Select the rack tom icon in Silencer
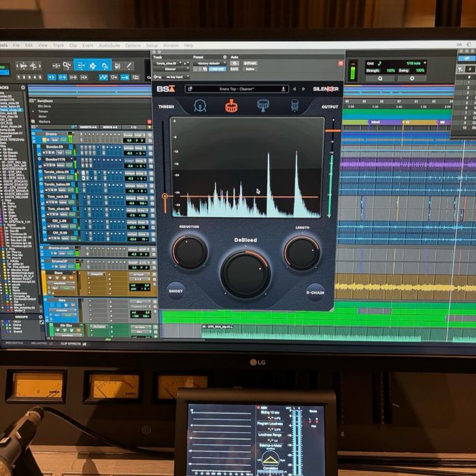 click(263, 105)
